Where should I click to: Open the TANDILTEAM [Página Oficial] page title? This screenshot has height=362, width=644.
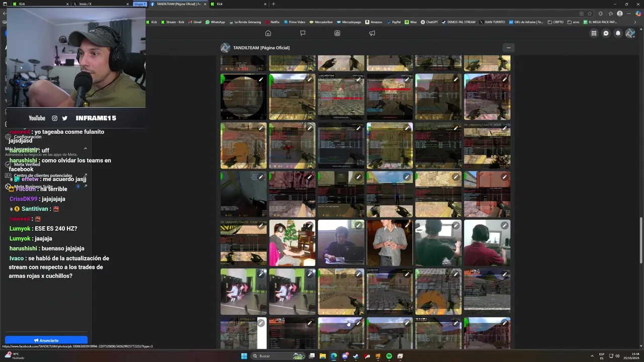pos(261,48)
